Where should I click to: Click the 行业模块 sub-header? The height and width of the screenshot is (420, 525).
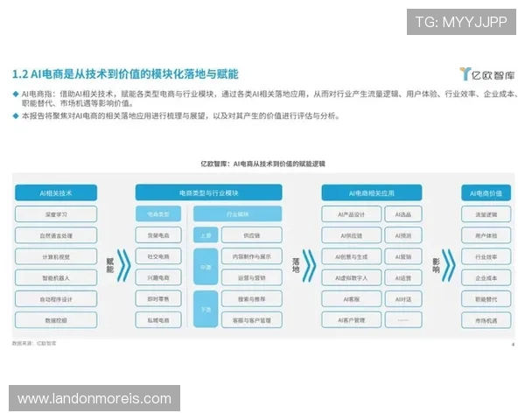point(237,214)
